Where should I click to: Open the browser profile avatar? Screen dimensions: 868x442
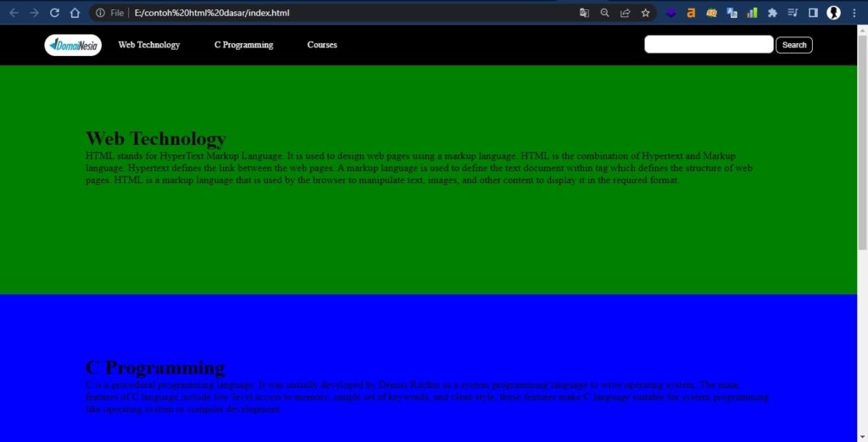click(x=834, y=13)
